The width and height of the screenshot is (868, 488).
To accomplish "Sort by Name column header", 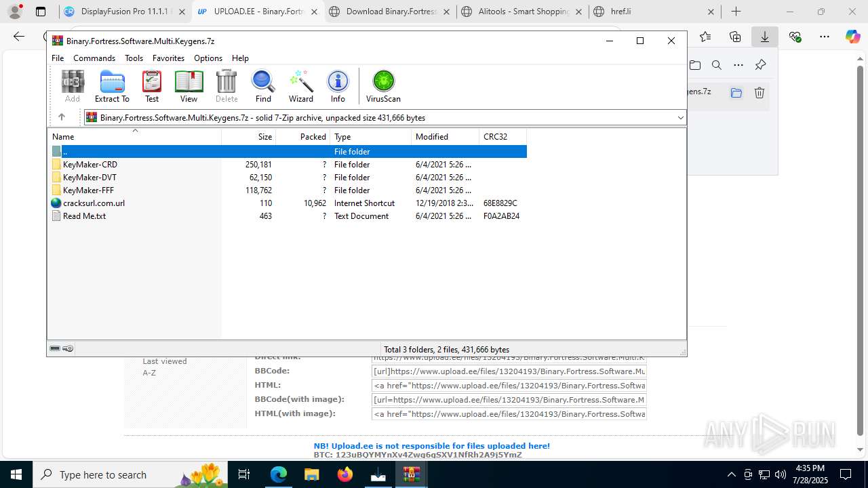I will (x=134, y=137).
